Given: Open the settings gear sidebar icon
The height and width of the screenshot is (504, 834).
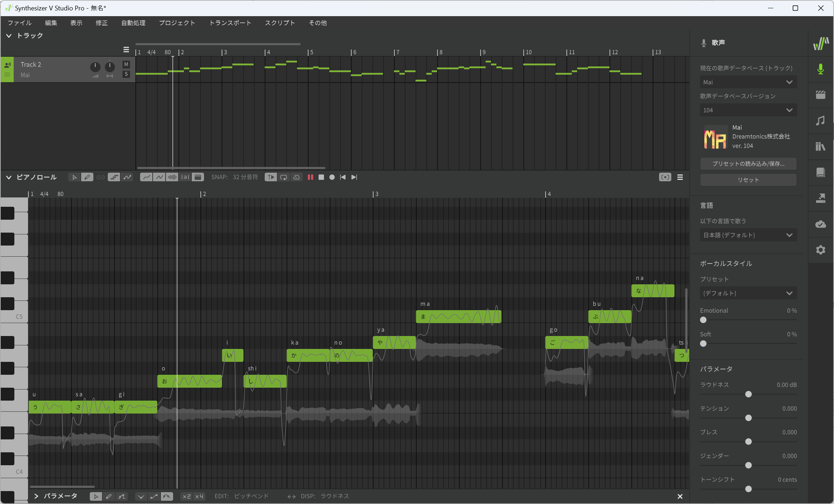Looking at the screenshot, I should click(821, 250).
